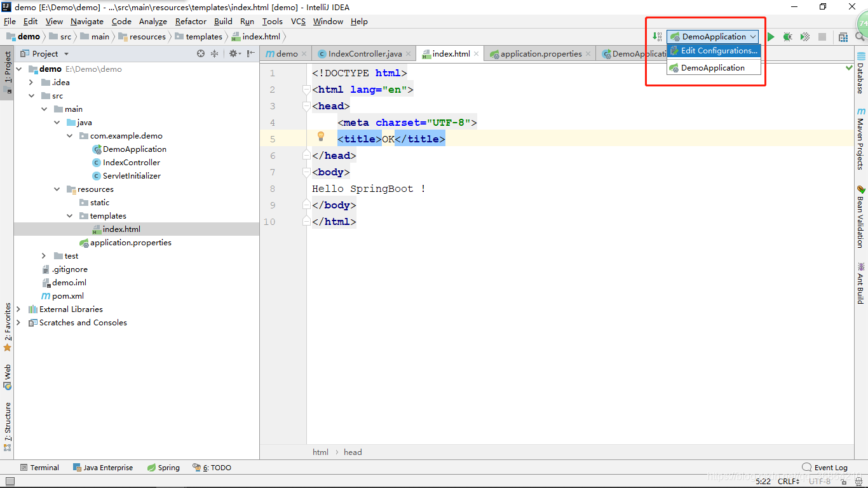Open the Refactor menu
Viewport: 868px width, 488px height.
pyautogui.click(x=191, y=21)
